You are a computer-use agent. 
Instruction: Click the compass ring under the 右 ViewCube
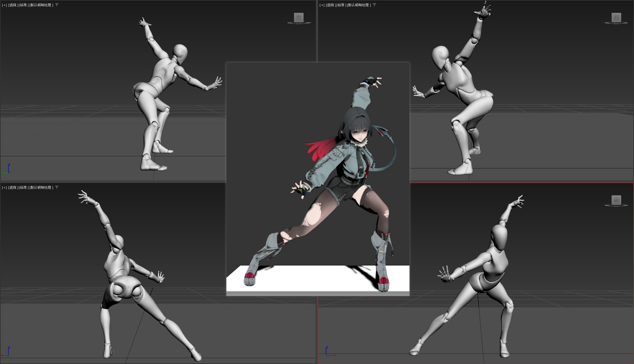[x=616, y=23]
